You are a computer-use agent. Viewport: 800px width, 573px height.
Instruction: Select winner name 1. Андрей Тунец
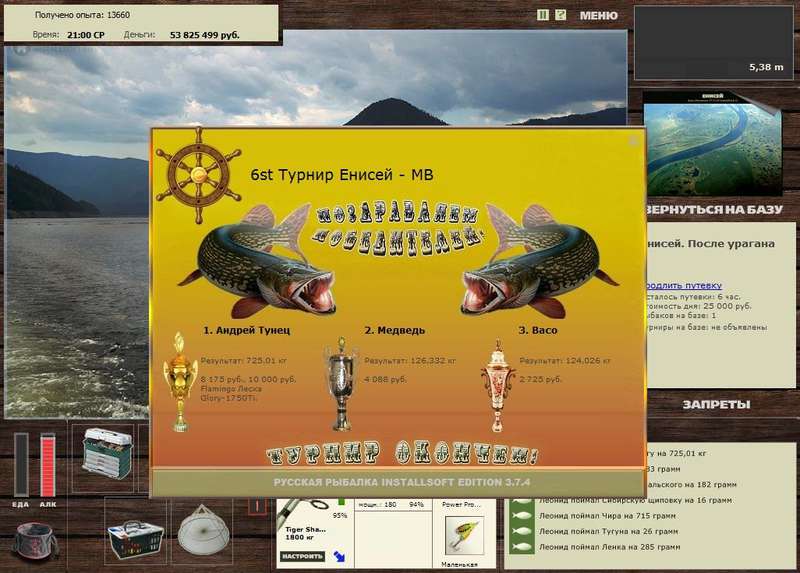(246, 330)
